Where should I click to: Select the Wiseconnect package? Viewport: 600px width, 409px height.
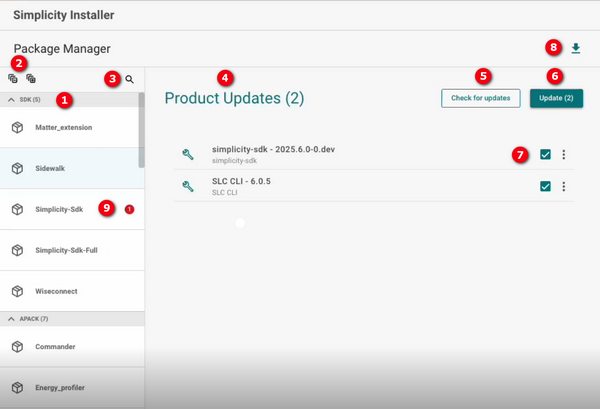[x=72, y=291]
